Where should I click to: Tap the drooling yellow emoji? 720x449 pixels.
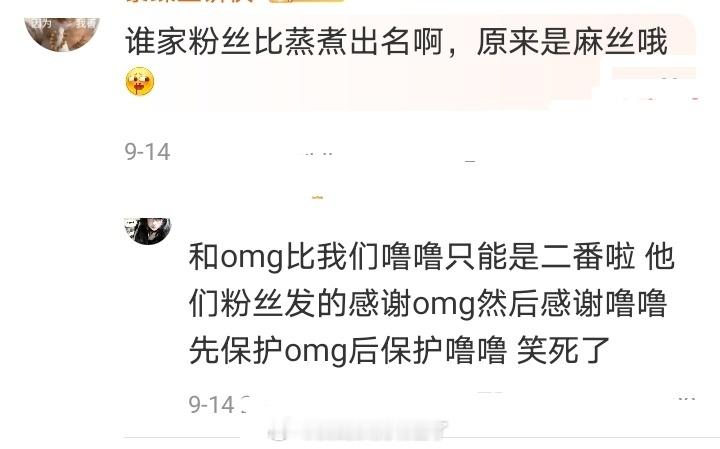pos(140,81)
